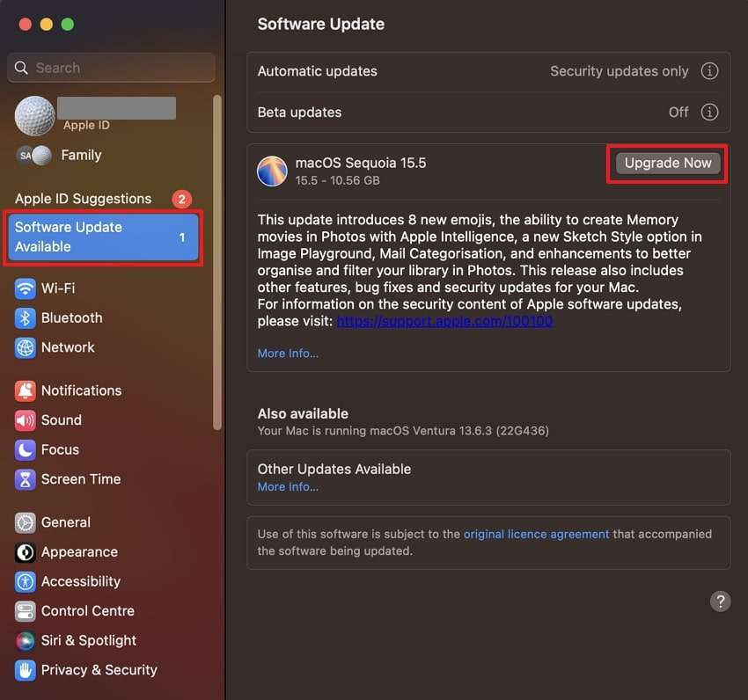Viewport: 748px width, 700px height.
Task: Click the green zoom window button
Action: tap(68, 25)
